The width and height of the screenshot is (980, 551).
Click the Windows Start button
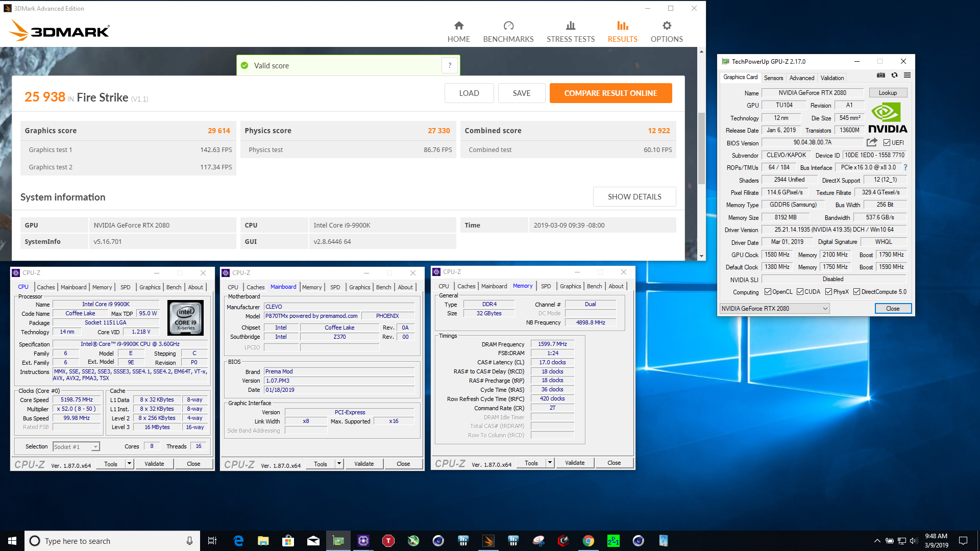(12, 541)
